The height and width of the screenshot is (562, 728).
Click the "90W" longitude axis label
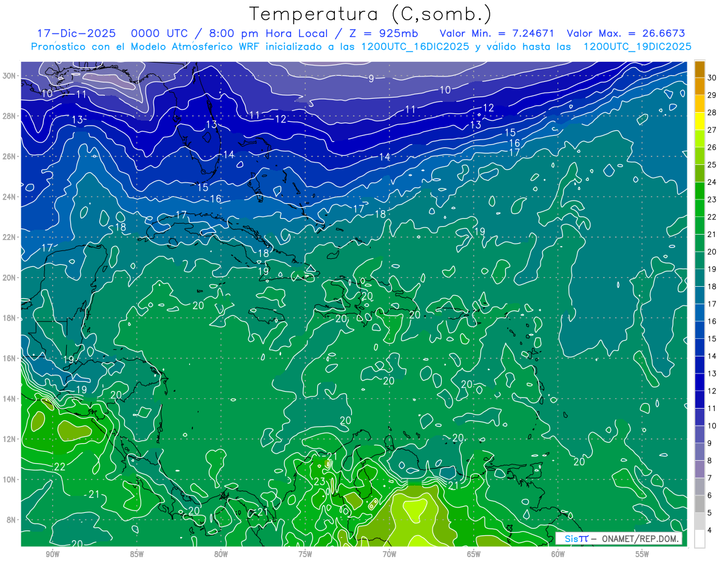53,554
